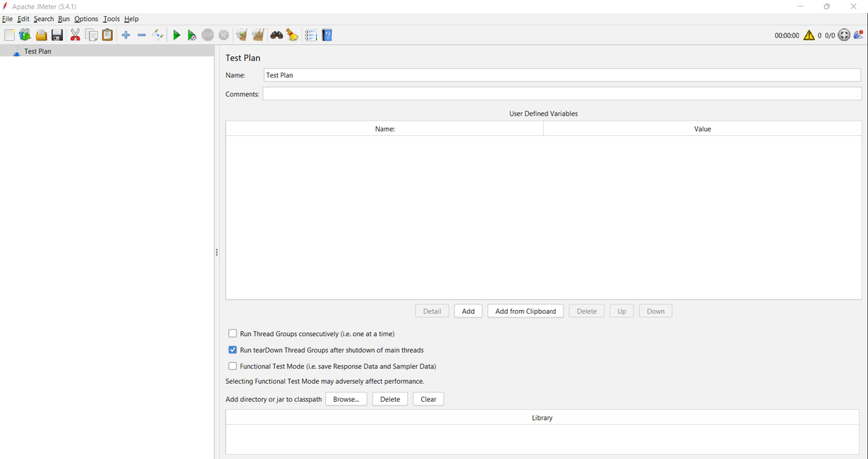Click the Library column header

pos(543,418)
